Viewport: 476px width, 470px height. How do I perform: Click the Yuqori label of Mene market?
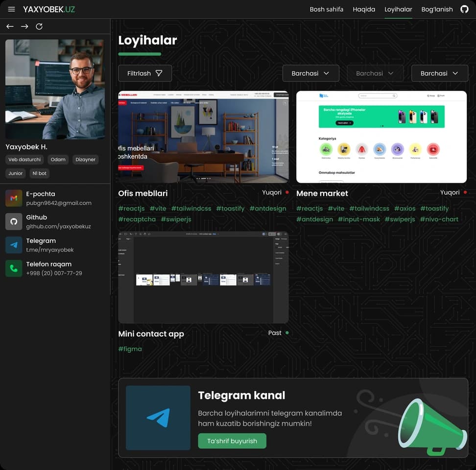pos(450,192)
